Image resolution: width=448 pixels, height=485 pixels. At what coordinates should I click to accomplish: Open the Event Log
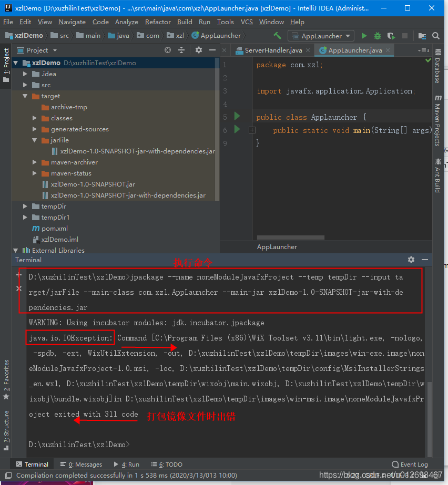pyautogui.click(x=410, y=465)
